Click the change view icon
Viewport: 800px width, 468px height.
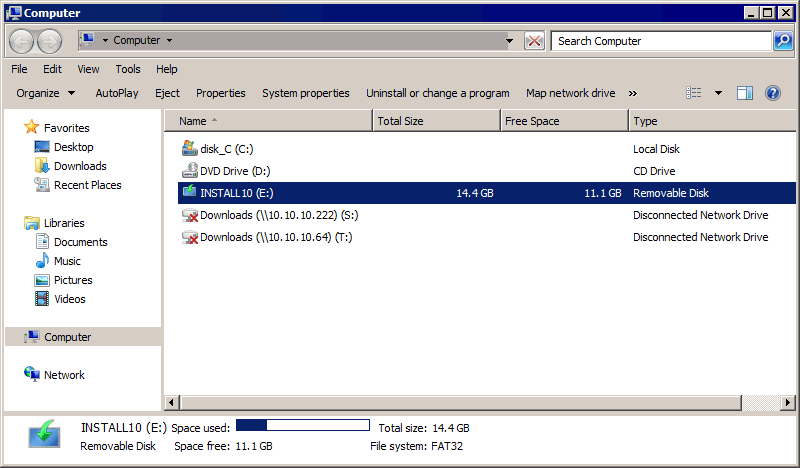(x=694, y=93)
